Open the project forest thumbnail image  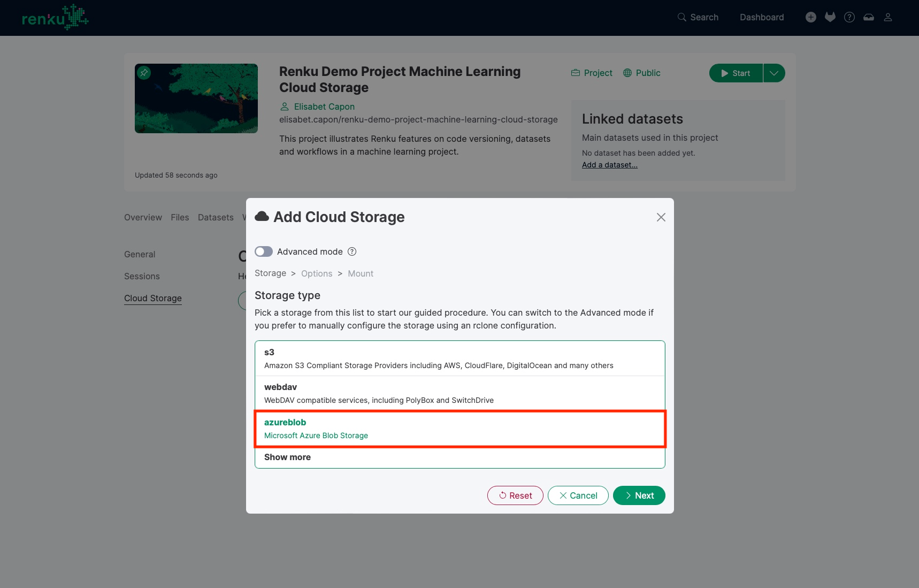point(196,98)
